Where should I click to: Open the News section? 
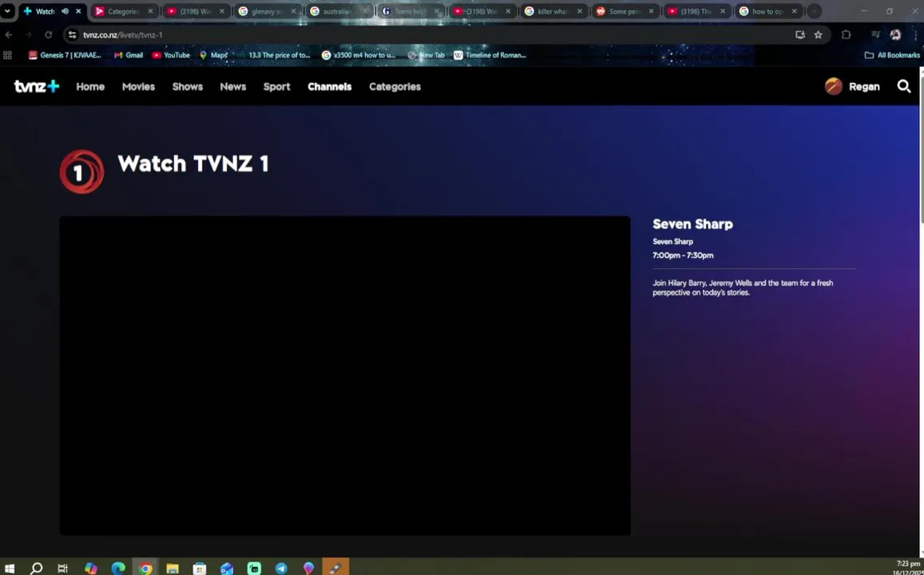pyautogui.click(x=232, y=86)
